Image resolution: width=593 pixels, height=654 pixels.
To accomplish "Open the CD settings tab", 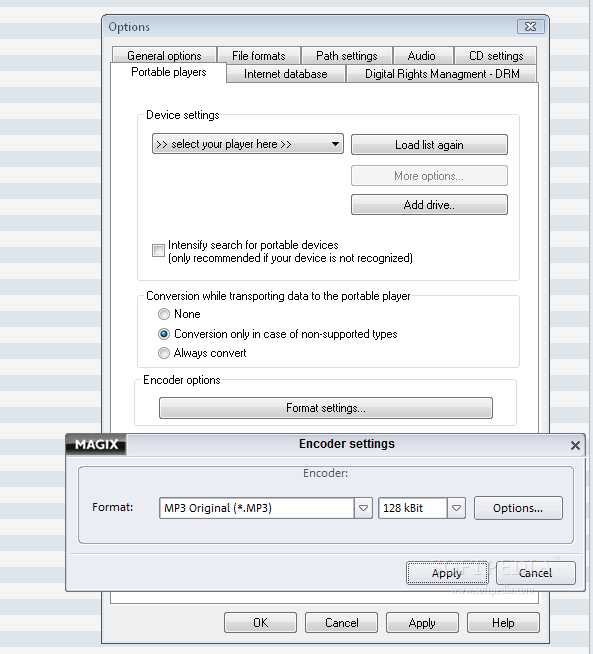I will 496,55.
